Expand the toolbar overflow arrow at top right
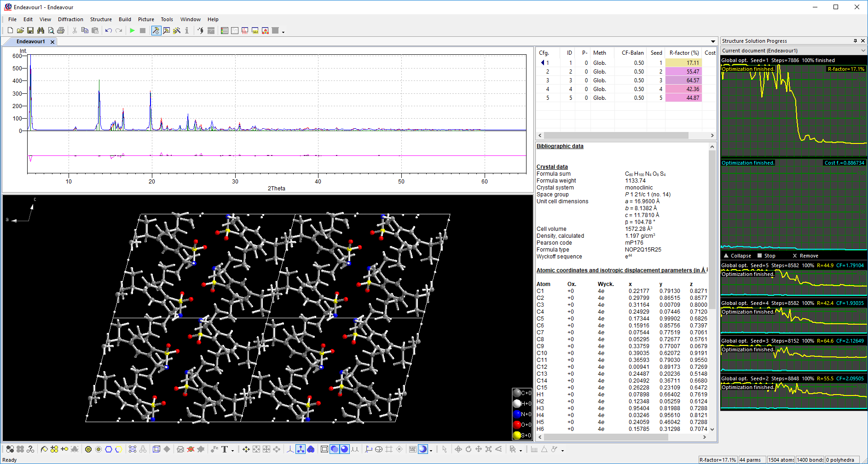 tap(283, 32)
